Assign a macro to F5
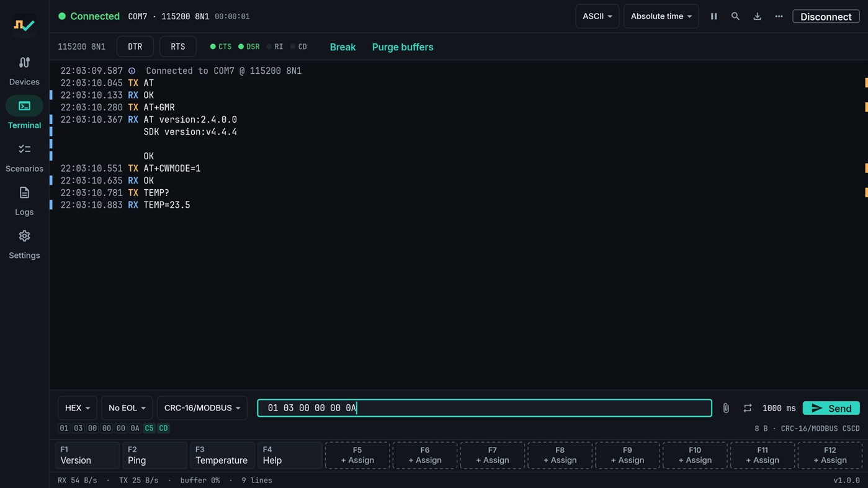 (357, 455)
